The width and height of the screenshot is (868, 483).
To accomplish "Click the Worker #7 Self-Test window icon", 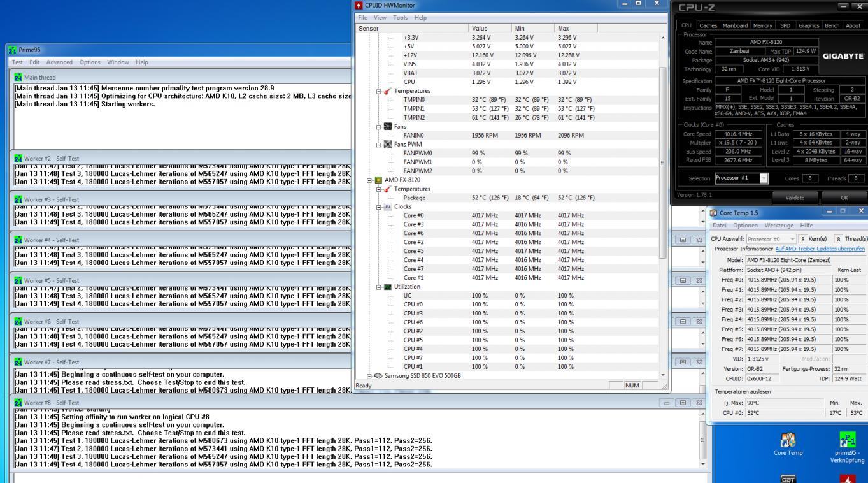I will [18, 363].
